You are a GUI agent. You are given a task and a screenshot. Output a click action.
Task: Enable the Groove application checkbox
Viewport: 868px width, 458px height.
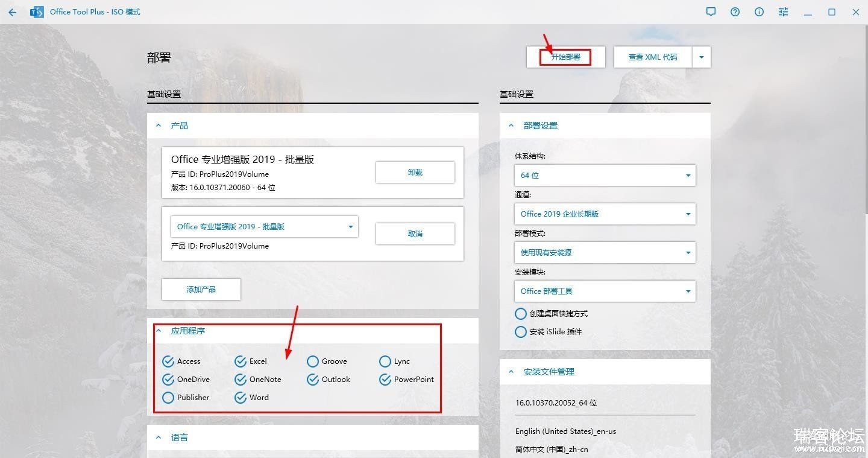pyautogui.click(x=312, y=361)
